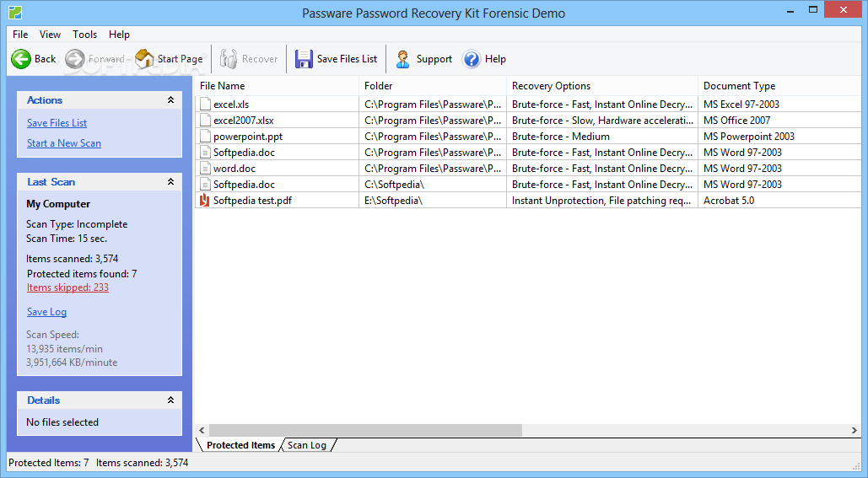Select the Softpedia test.pdf file name
Image resolution: width=868 pixels, height=478 pixels.
tap(252, 201)
